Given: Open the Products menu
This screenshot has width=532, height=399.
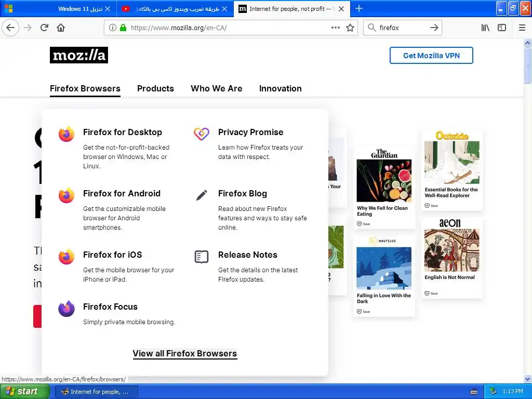Looking at the screenshot, I should click(155, 88).
